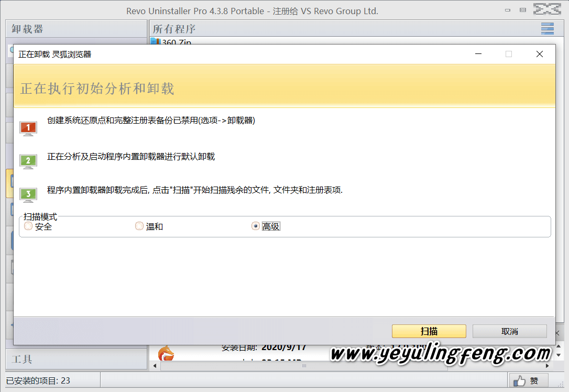Close the details pane with small x

[557, 333]
